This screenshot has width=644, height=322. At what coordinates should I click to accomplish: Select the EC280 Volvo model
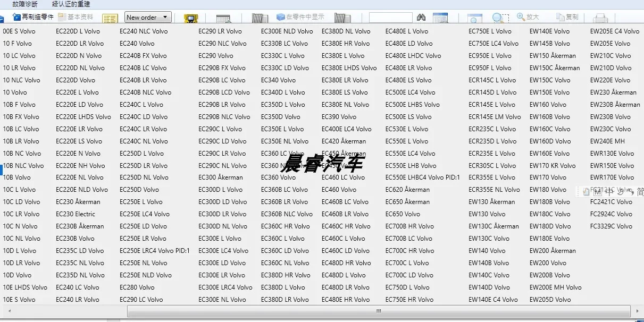[137, 287]
